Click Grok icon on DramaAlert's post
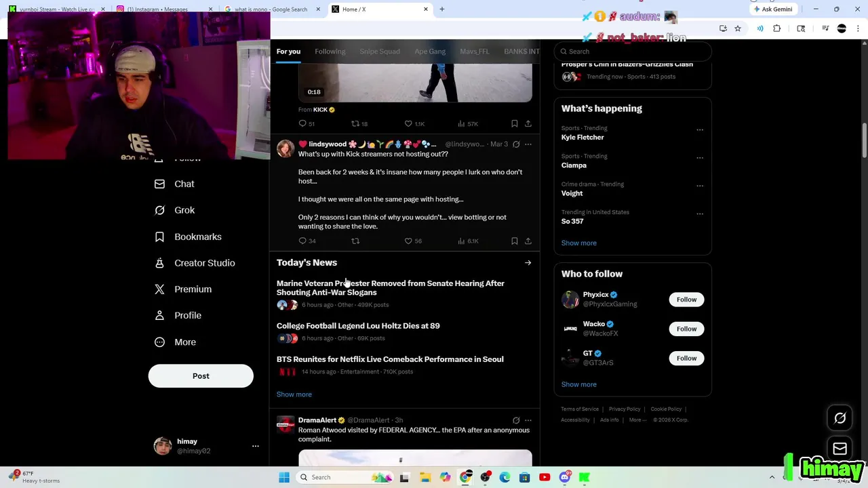Viewport: 868px width, 488px height. [516, 420]
